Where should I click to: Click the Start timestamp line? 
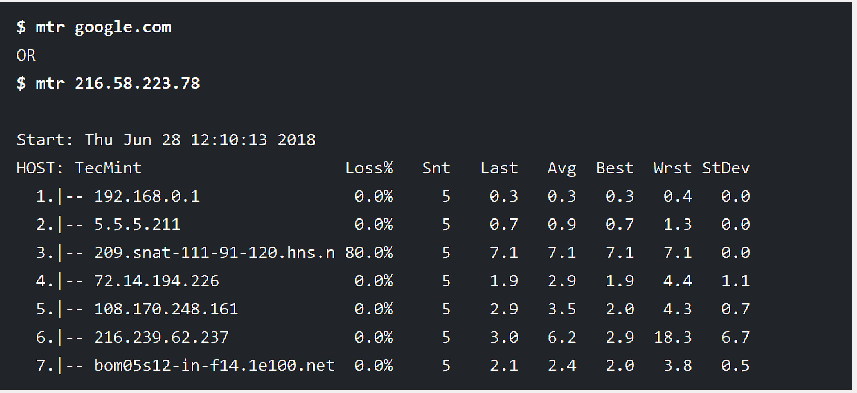pyautogui.click(x=166, y=139)
